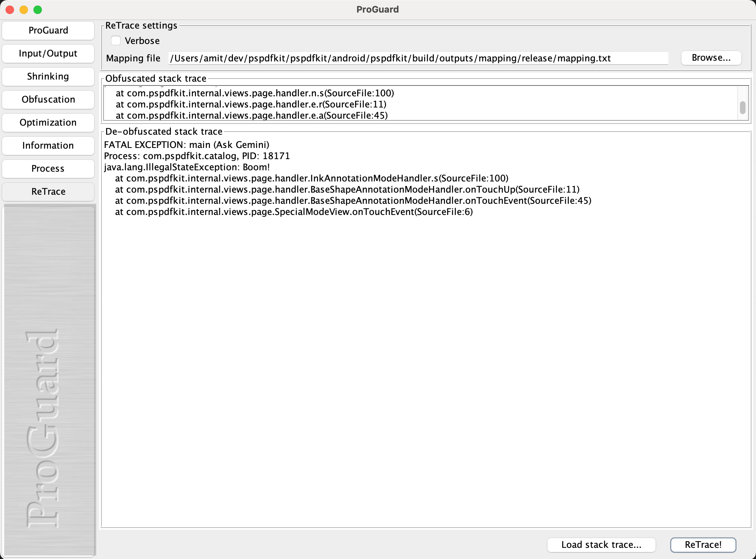Click the Input/Output sidebar icon
The height and width of the screenshot is (559, 756).
coord(49,53)
